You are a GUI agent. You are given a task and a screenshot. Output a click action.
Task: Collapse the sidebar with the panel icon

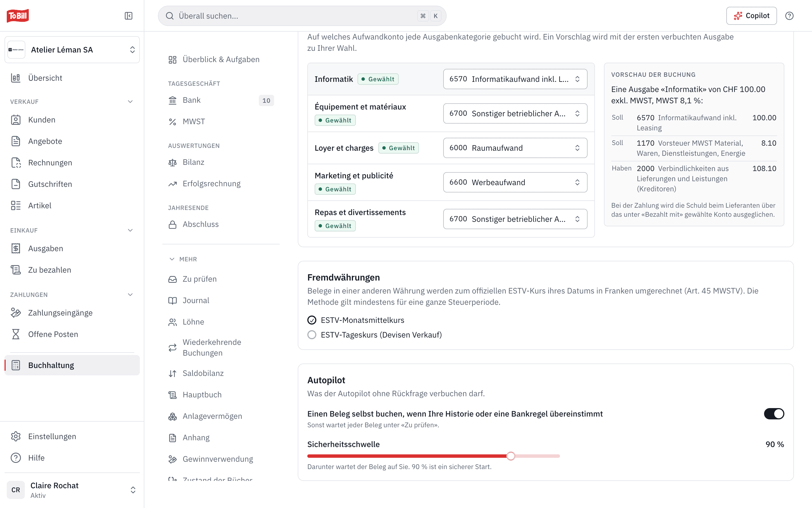tap(129, 16)
